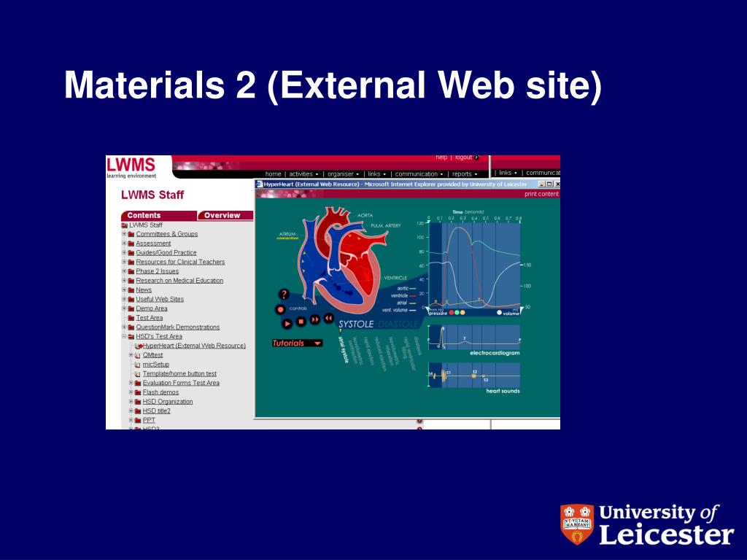Screen dimensions: 747x560
Task: Open the Useful Web Sites link
Action: click(x=160, y=299)
